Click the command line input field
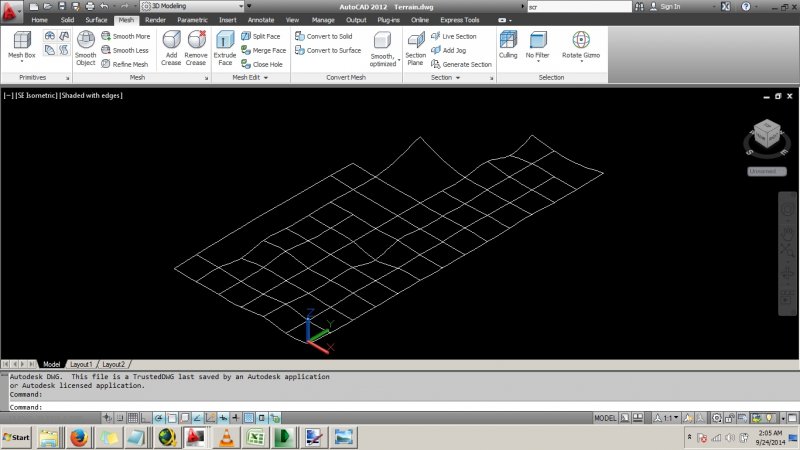This screenshot has height=450, width=800. 300,407
